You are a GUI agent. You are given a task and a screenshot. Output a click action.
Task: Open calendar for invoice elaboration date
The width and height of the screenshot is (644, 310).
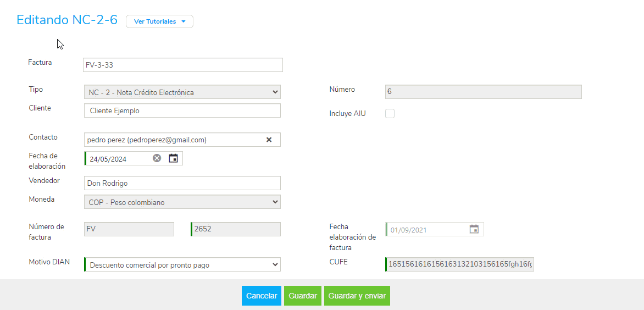pos(474,229)
